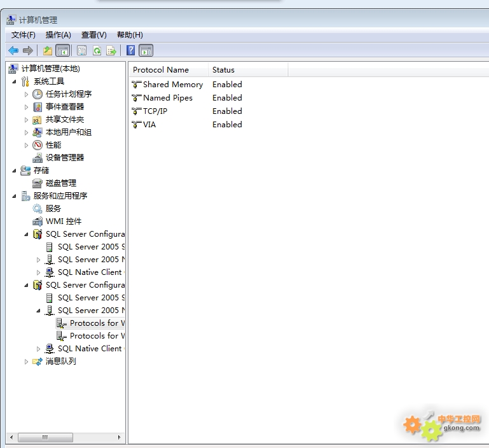Click Enabled status of Shared Memory
Viewport: 489px width, 448px height.
[x=227, y=84]
